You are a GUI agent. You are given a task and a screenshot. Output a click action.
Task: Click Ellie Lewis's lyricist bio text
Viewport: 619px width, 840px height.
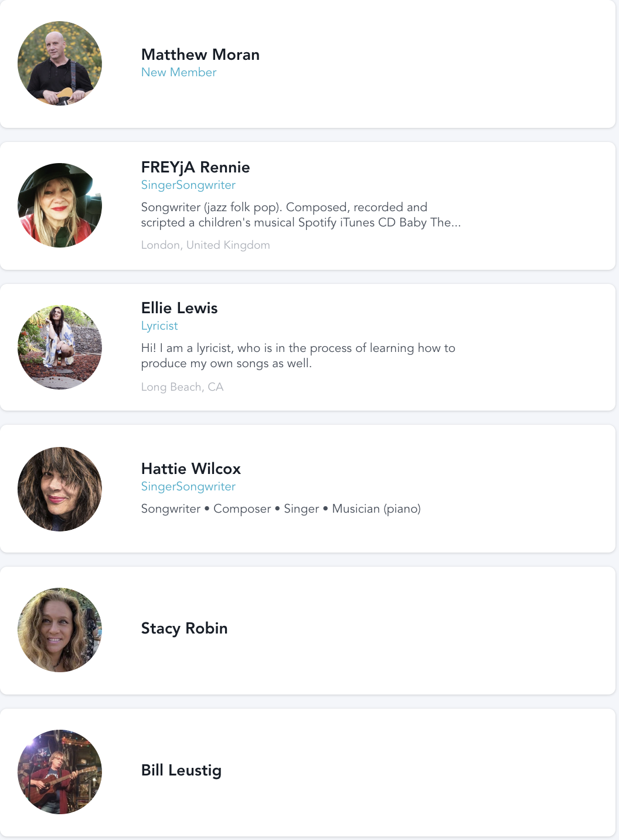[x=298, y=355]
